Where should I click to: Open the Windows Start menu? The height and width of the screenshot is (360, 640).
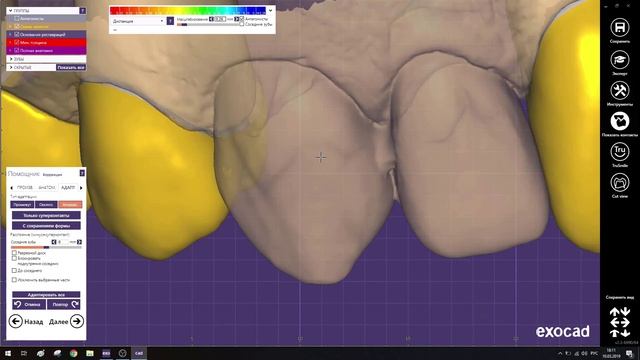tap(8, 353)
